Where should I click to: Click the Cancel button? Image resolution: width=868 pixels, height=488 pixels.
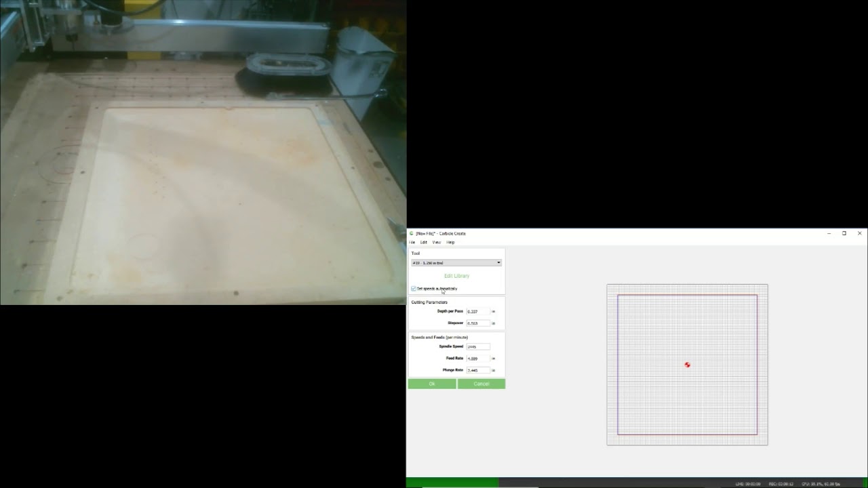[481, 384]
